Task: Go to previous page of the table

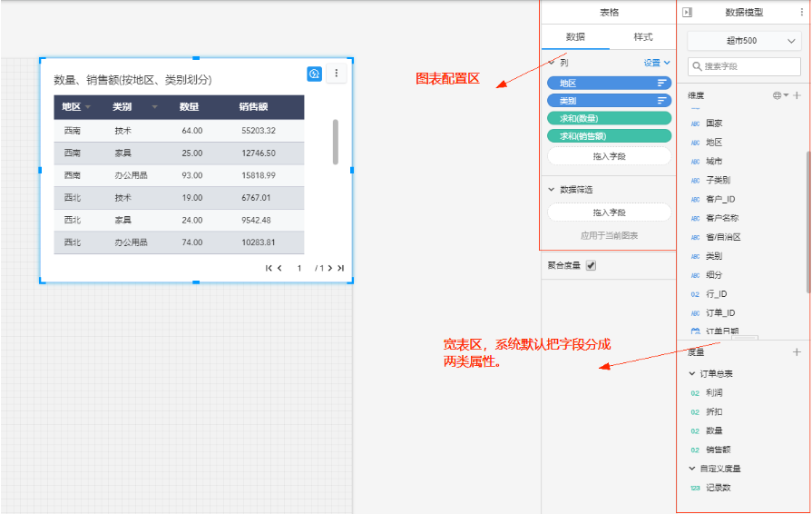Action: (x=279, y=268)
